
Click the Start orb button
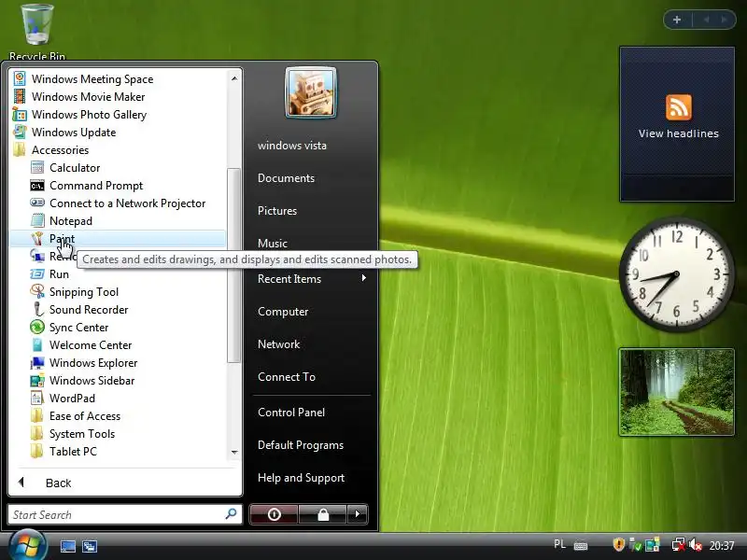click(29, 546)
